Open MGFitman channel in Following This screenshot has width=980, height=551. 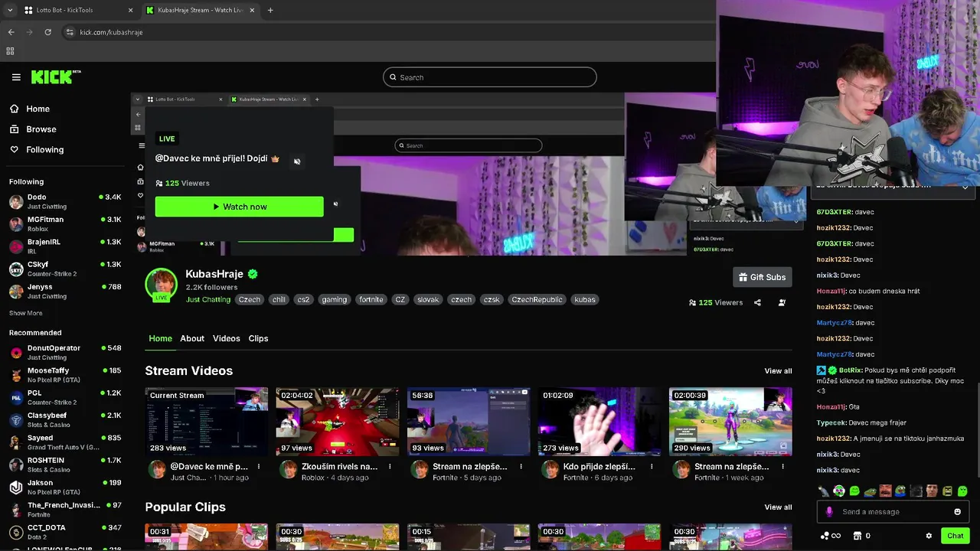[x=65, y=223]
